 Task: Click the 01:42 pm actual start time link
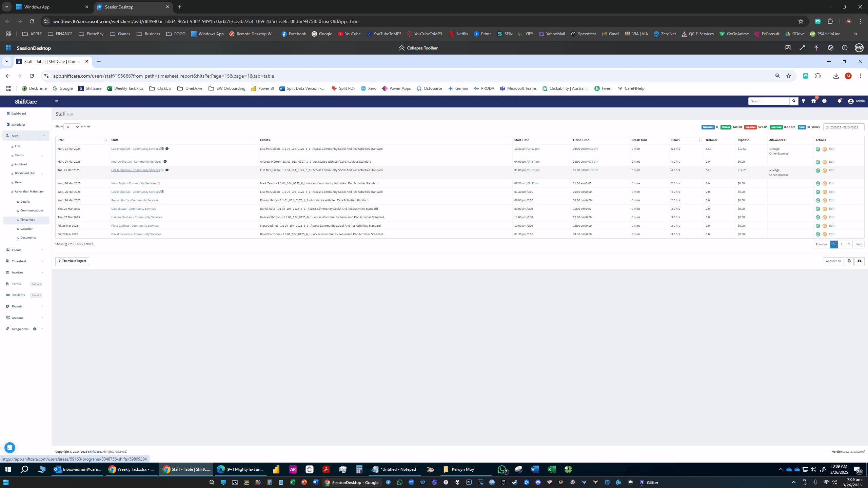pyautogui.click(x=533, y=149)
